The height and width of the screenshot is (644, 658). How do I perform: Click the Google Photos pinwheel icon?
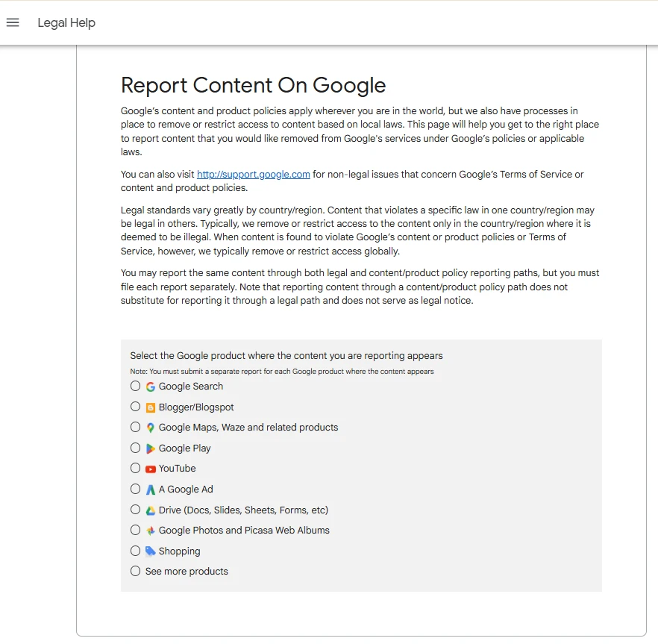click(151, 531)
